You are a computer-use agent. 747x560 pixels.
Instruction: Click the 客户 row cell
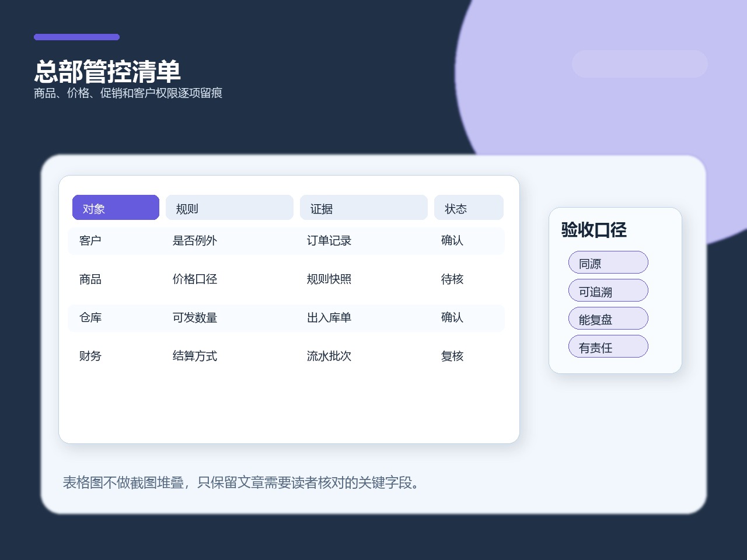(x=90, y=240)
